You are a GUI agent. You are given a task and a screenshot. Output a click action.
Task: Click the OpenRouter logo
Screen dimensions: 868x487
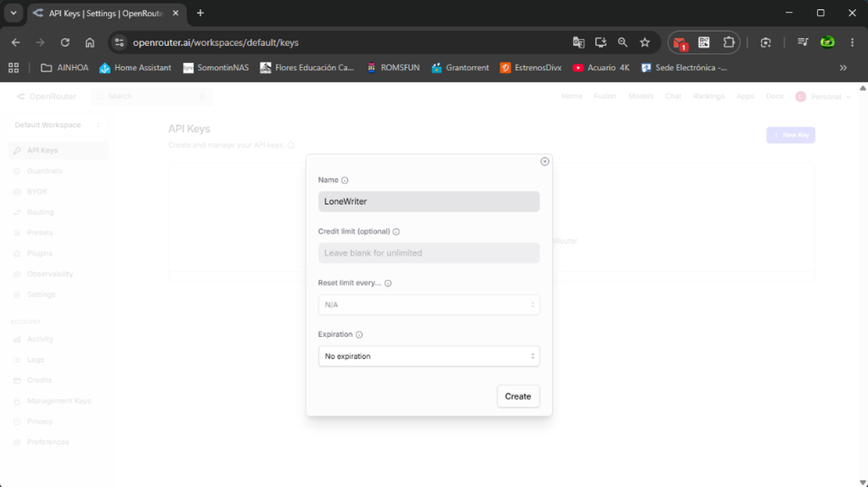tap(46, 96)
